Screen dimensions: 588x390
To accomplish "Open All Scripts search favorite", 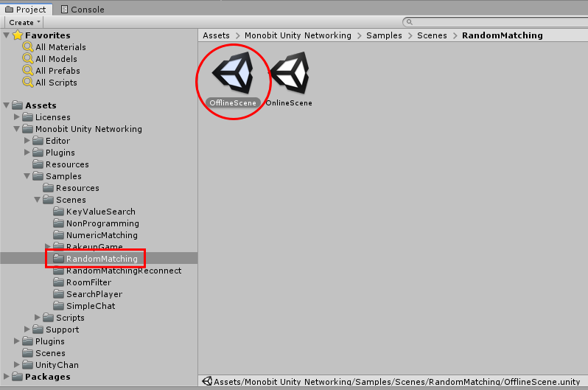I will pyautogui.click(x=50, y=83).
